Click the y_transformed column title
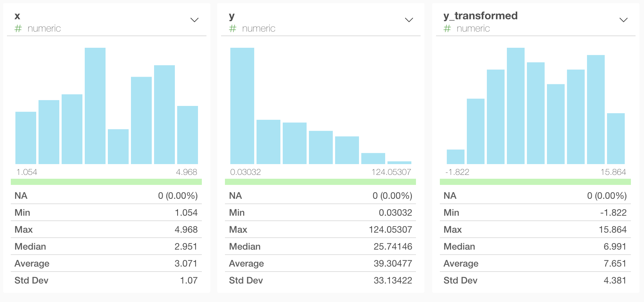The height and width of the screenshot is (302, 644). coord(480,16)
